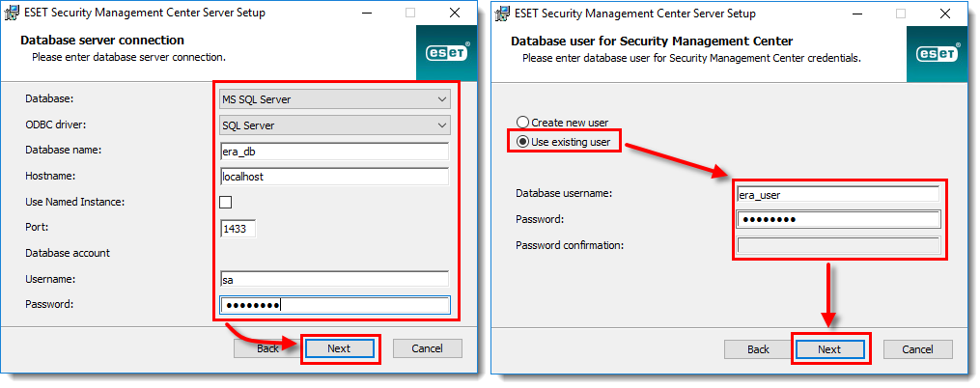The width and height of the screenshot is (980, 388).
Task: Click installer icon in left window title bar
Action: coord(12,13)
